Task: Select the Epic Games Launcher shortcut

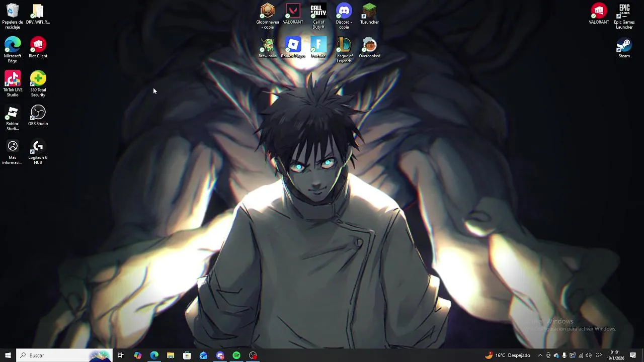Action: pyautogui.click(x=624, y=16)
